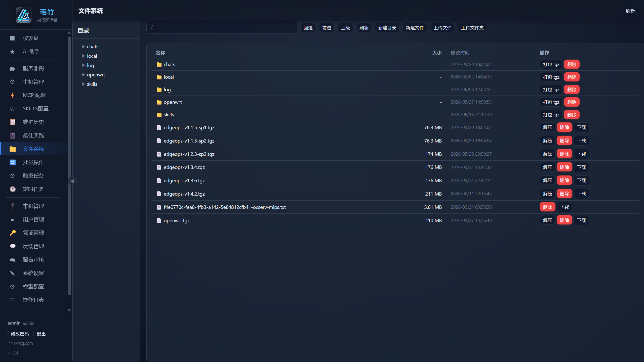Click the MCP 配置 lightning icon
The image size is (644, 362).
click(12, 95)
